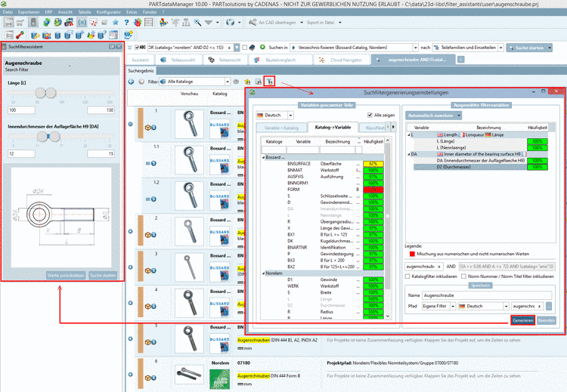Open the 'Automatisch zuweisen' dropdown
This screenshot has height=392, width=567.
(432, 116)
